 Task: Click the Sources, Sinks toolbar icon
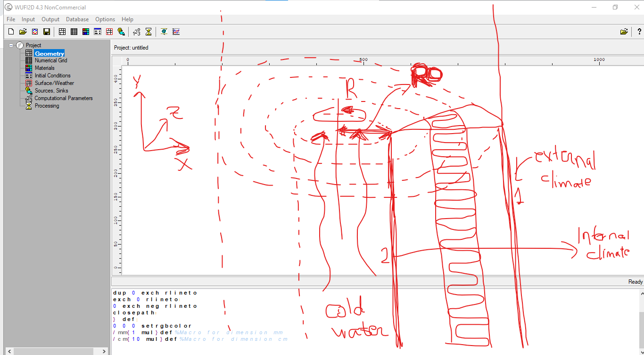(x=121, y=32)
